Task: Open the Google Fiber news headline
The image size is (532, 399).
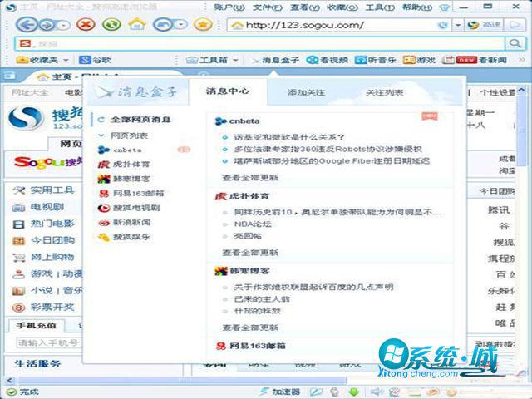Action: [332, 161]
